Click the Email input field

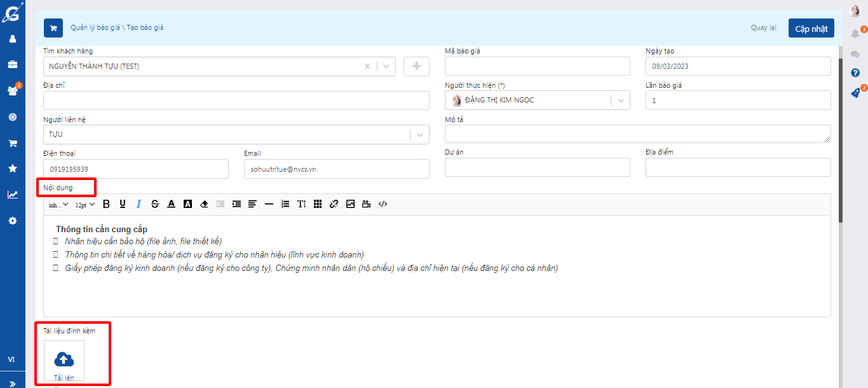point(337,169)
